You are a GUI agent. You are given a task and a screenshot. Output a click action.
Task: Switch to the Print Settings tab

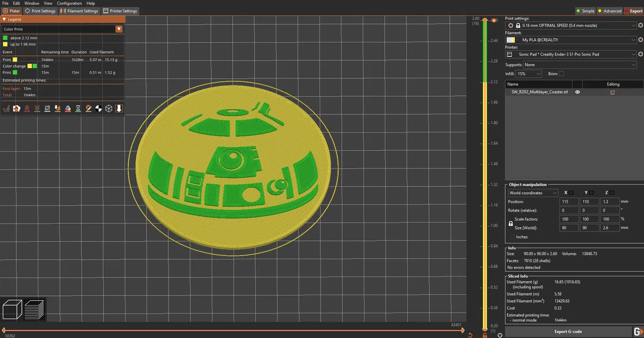[x=40, y=11]
